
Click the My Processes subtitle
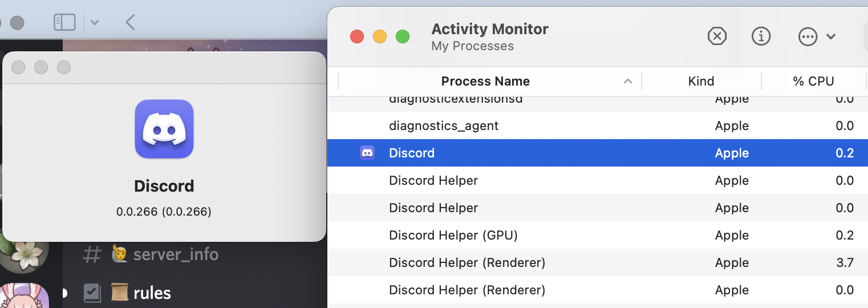click(473, 46)
